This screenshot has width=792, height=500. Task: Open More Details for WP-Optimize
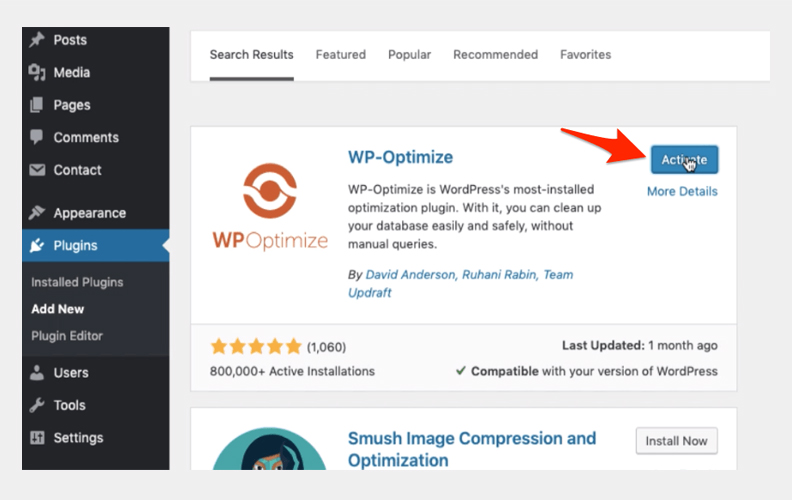coord(682,191)
